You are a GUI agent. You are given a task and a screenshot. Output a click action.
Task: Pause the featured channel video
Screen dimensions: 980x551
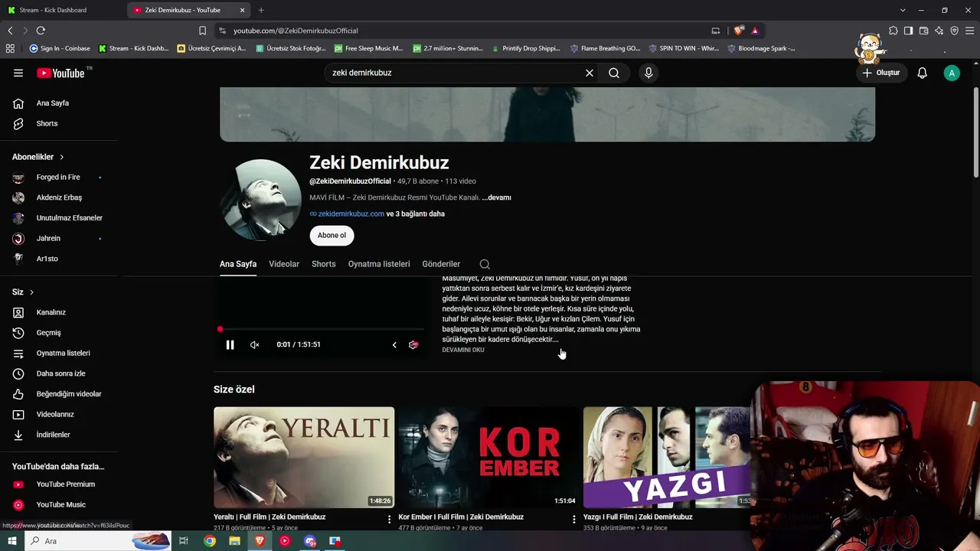click(230, 344)
